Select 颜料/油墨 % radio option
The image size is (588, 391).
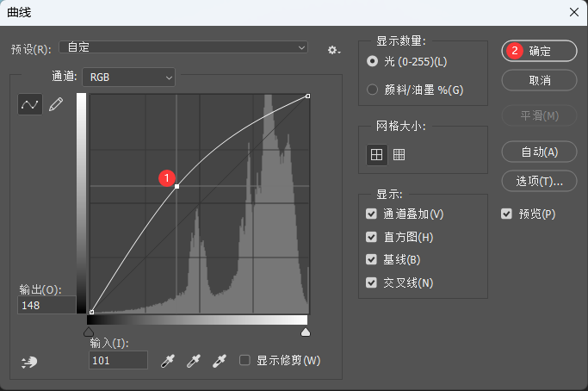[x=372, y=90]
